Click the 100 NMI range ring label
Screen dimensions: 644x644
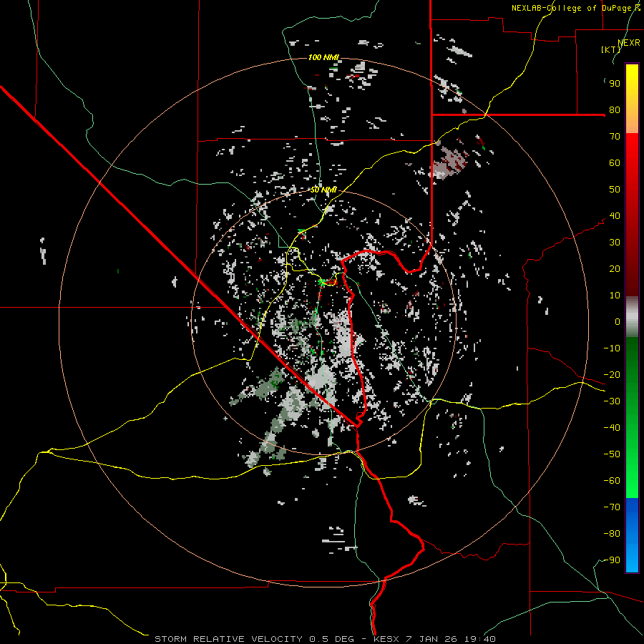click(x=323, y=57)
